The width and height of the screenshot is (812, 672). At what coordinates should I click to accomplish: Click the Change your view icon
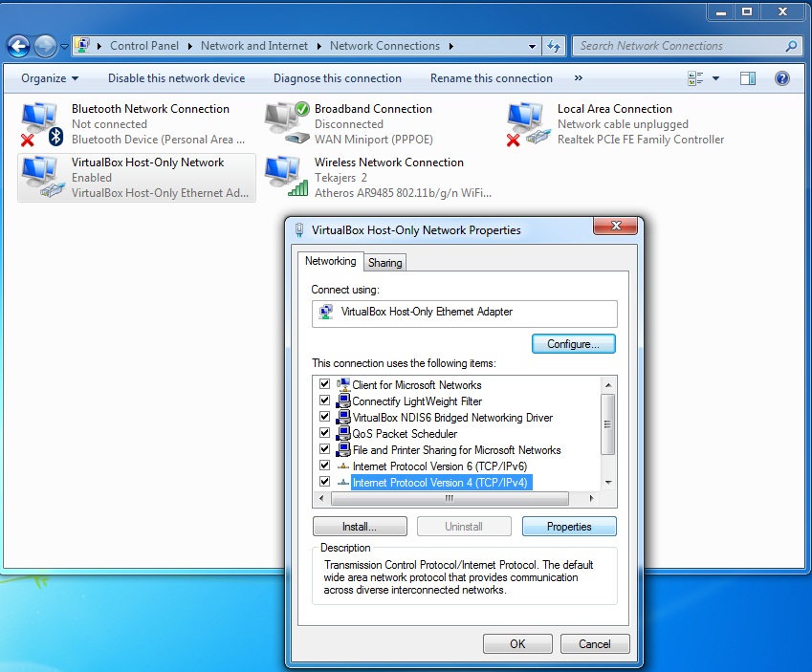coord(695,78)
